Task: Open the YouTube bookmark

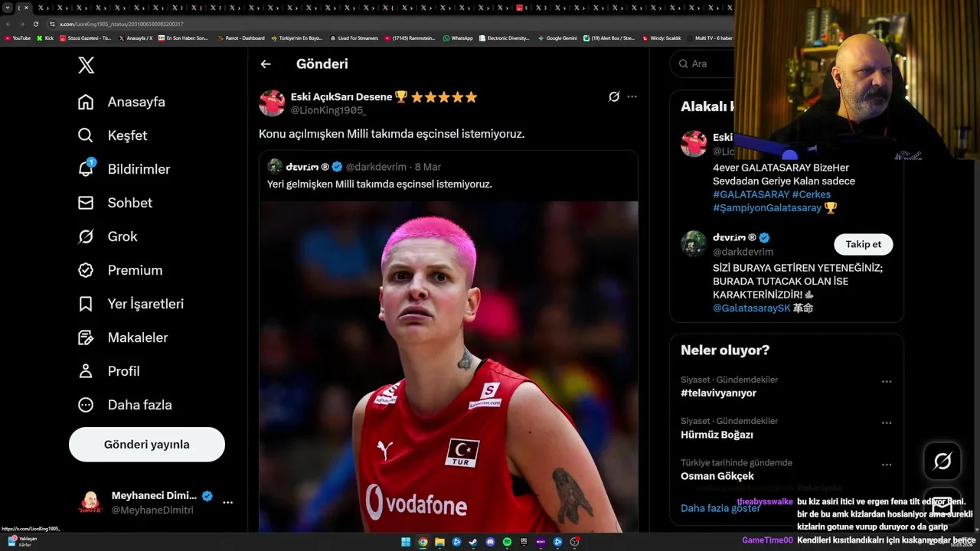Action: click(x=17, y=37)
